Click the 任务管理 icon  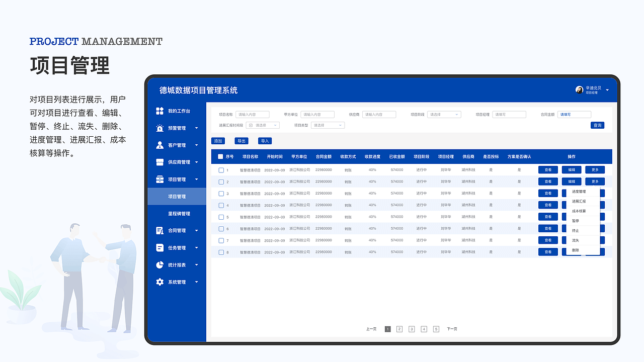[159, 248]
